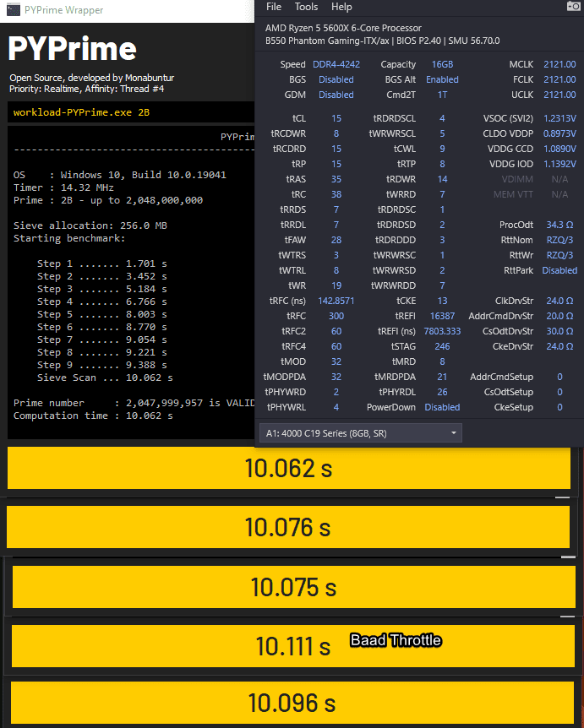Click the dropdown arrow of the module selector
Screen dimensions: 584x728
[454, 433]
